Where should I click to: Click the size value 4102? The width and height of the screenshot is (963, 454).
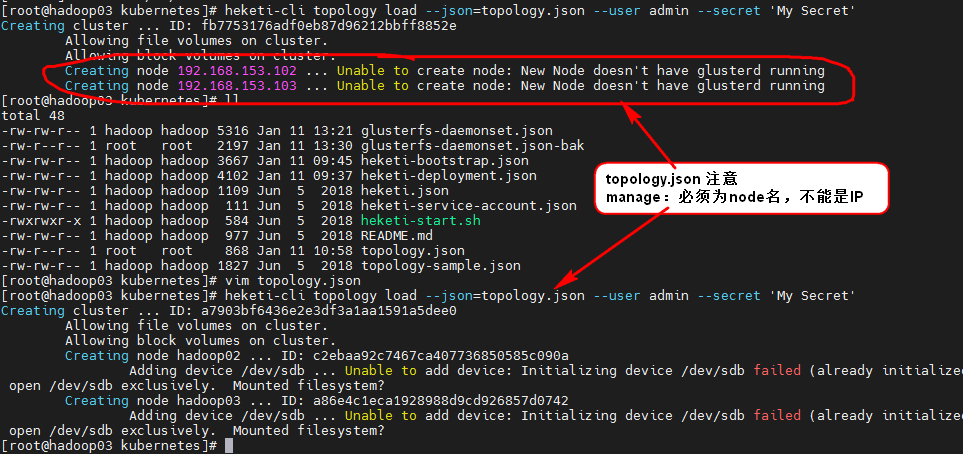(x=233, y=176)
